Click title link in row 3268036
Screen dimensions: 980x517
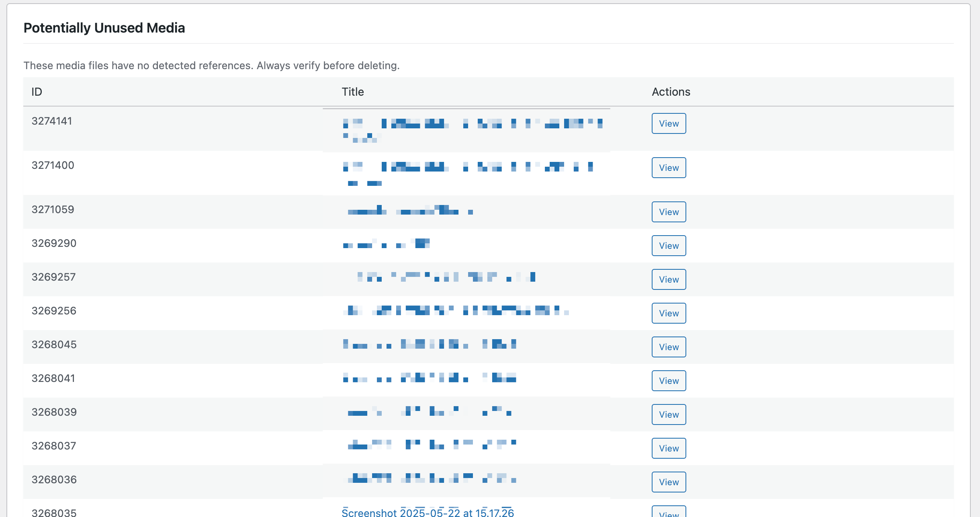click(x=432, y=478)
